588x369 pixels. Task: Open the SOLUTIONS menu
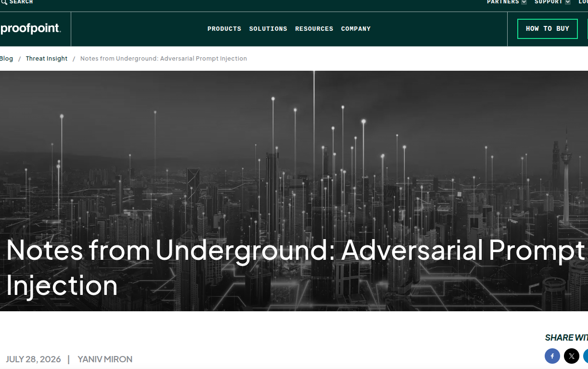click(268, 29)
